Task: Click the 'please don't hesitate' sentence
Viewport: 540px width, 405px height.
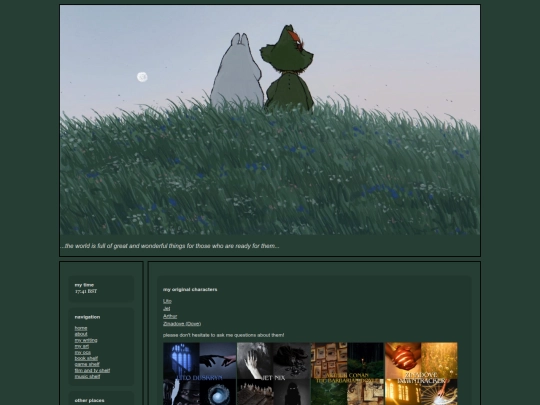Action: [224, 335]
